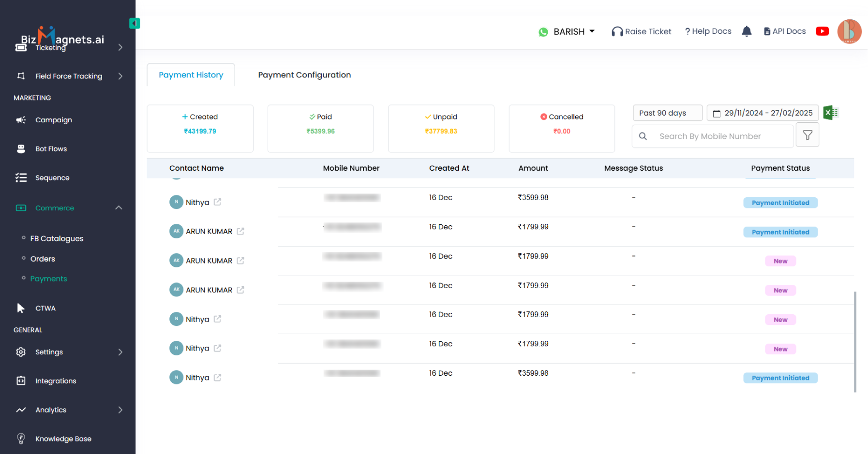Click the table vertical scrollbar
Viewport: 868px width, 454px height.
855,341
